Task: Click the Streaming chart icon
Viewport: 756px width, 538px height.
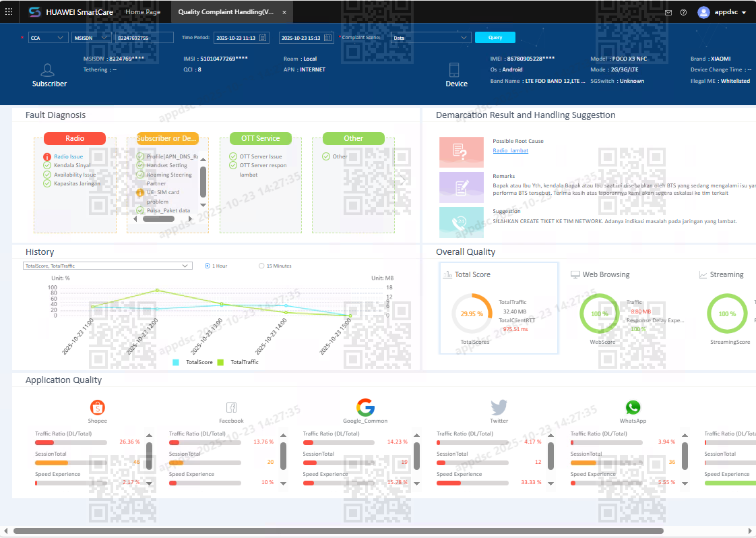Action: 703,275
